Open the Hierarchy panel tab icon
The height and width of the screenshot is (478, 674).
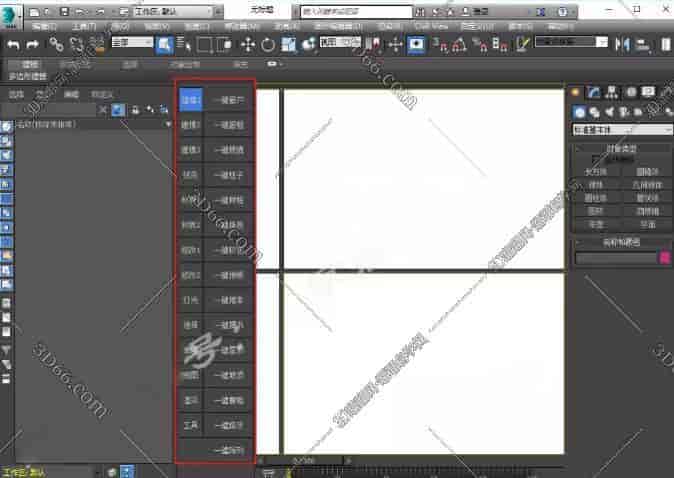(x=612, y=92)
